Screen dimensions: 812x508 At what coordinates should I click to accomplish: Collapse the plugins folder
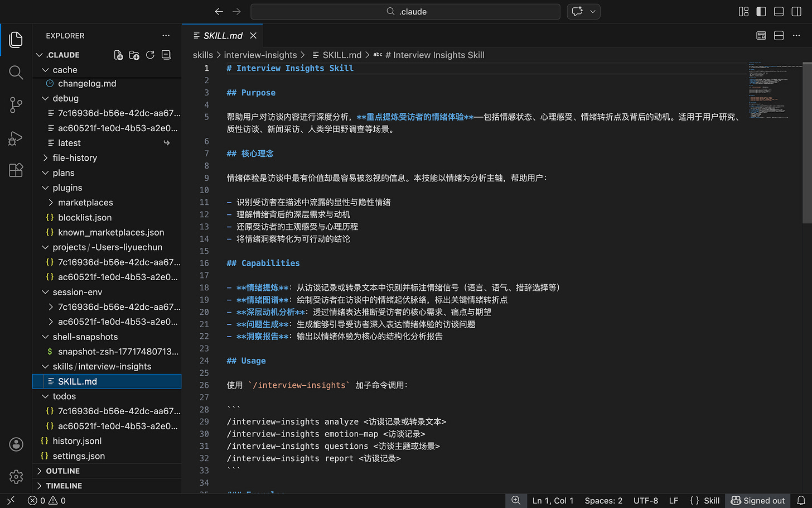coord(45,188)
